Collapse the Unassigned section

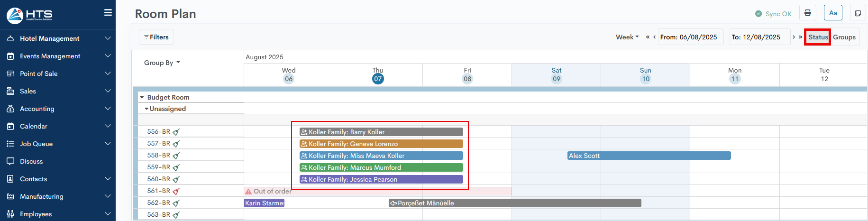[x=146, y=109]
